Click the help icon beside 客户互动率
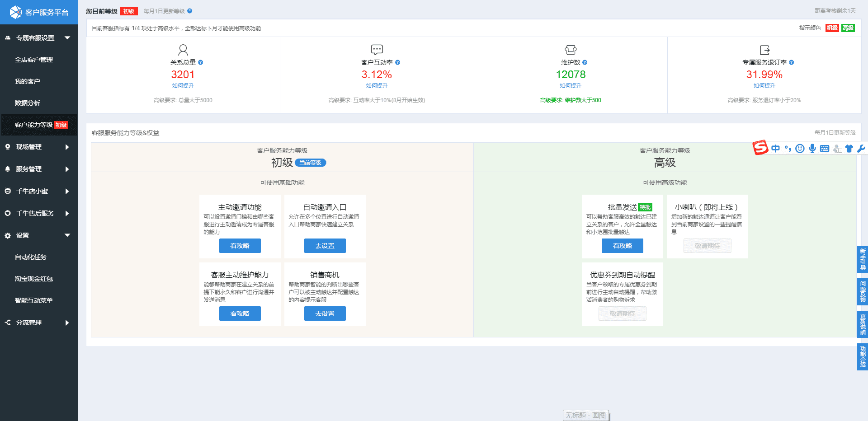Viewport: 868px width, 421px height. [398, 62]
